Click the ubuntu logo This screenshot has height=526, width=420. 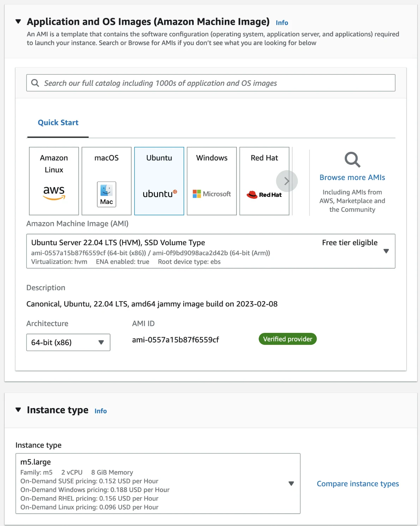click(160, 193)
